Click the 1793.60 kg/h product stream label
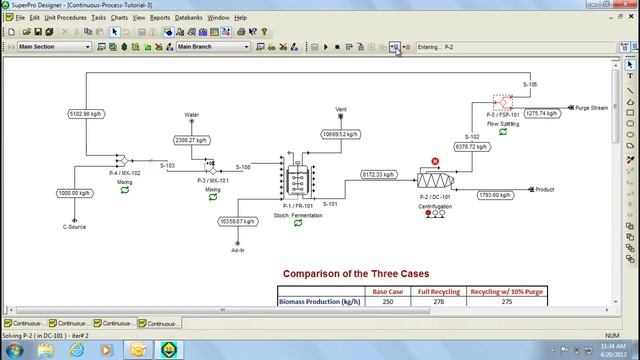Screen dimensions: 640x360 coord(495,195)
